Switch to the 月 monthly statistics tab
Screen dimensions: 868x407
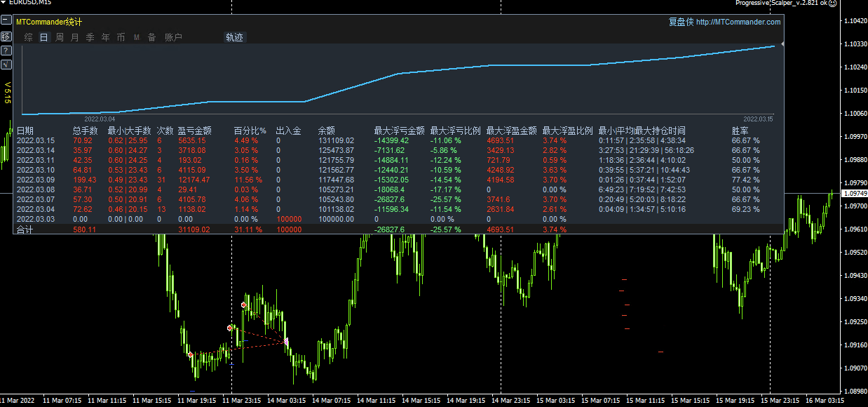pos(74,37)
